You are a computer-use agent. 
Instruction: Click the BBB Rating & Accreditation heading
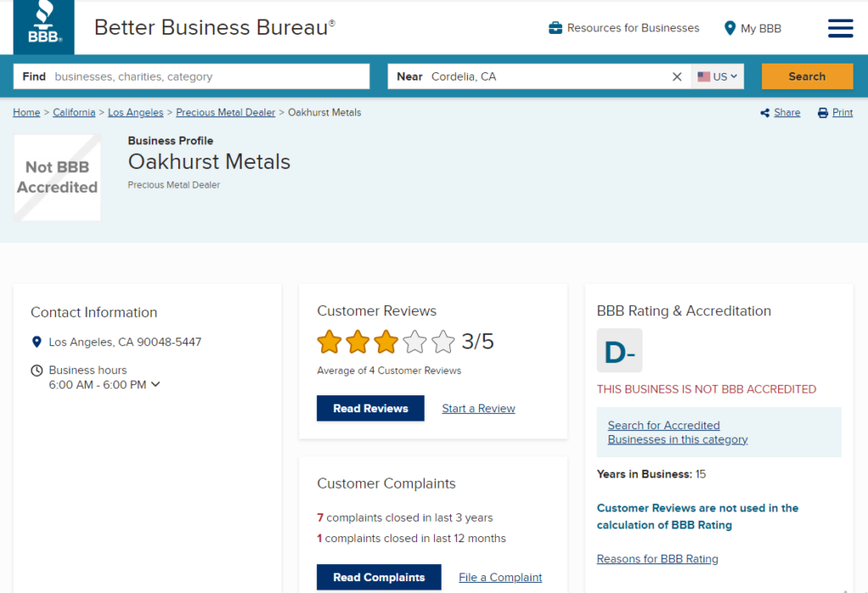click(x=684, y=310)
